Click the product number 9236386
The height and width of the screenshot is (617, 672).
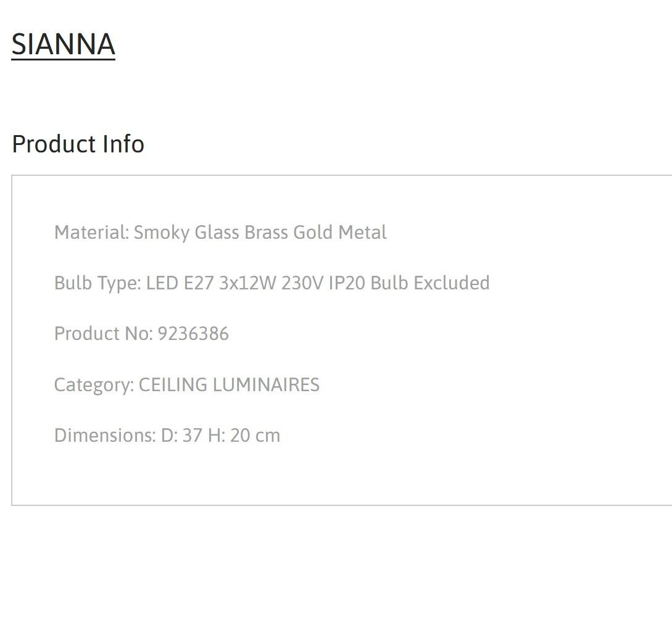tap(193, 334)
